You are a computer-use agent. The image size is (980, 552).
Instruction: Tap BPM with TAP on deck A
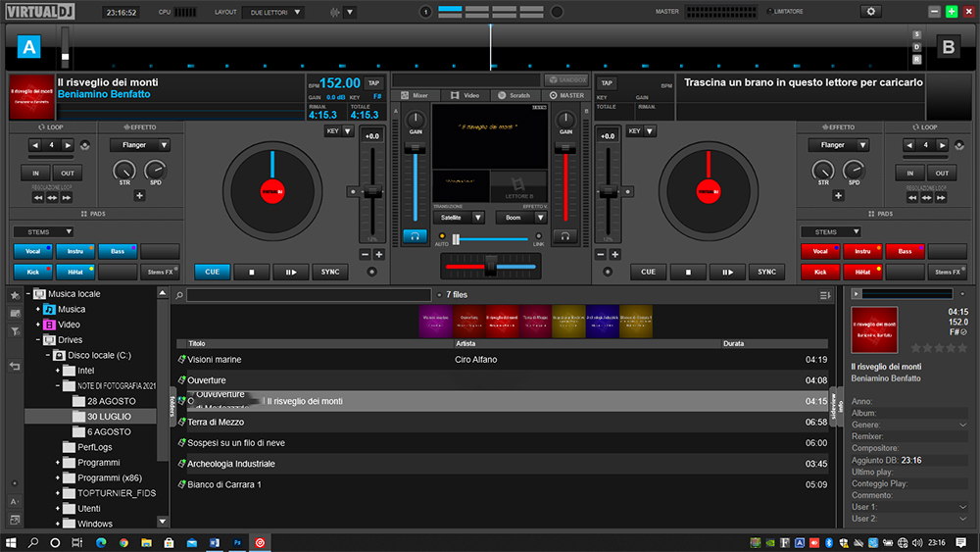373,83
